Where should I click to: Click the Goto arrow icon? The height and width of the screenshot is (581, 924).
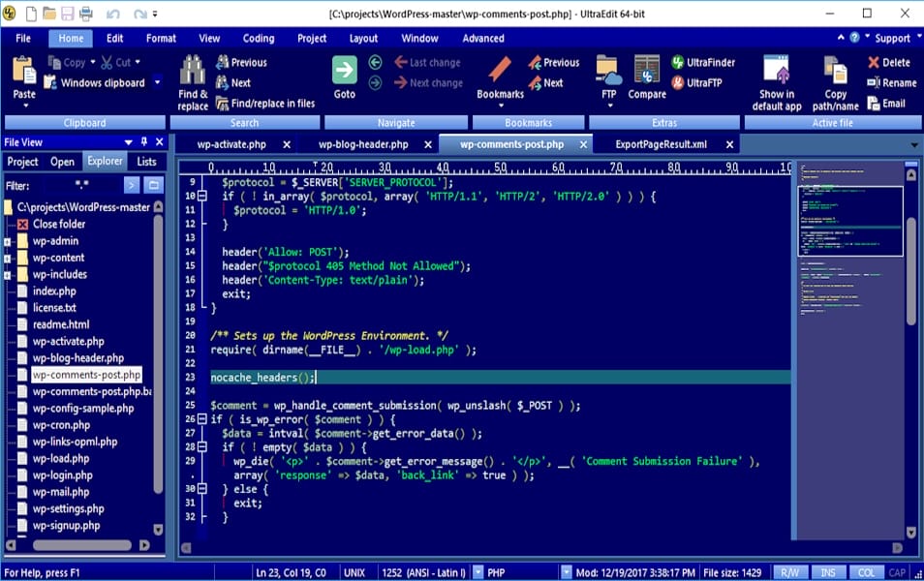tap(345, 70)
